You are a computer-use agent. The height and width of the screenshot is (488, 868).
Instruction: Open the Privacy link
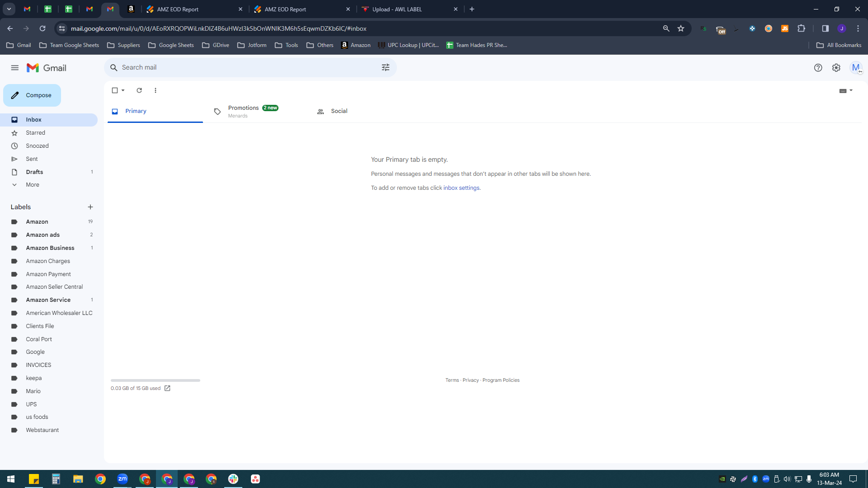click(x=471, y=380)
